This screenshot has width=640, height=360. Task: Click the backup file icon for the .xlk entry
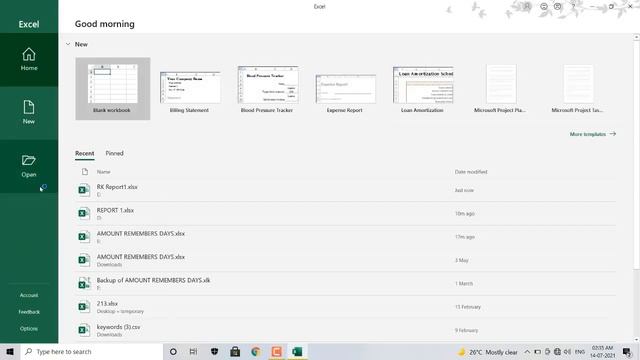point(84,283)
